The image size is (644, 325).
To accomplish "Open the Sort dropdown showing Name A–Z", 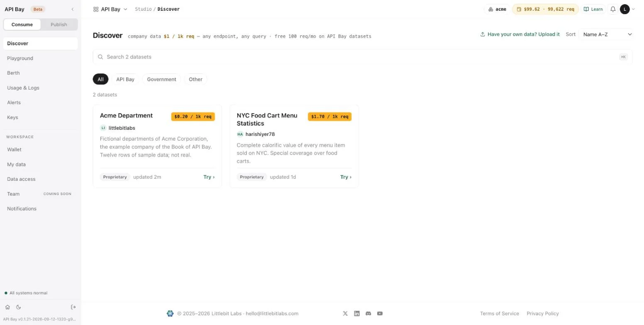I will coord(606,34).
